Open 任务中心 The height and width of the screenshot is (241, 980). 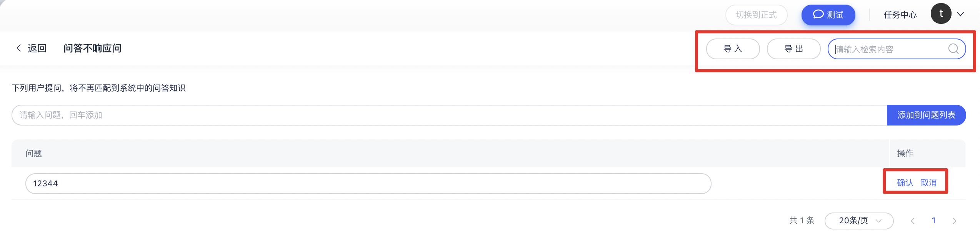pyautogui.click(x=900, y=15)
